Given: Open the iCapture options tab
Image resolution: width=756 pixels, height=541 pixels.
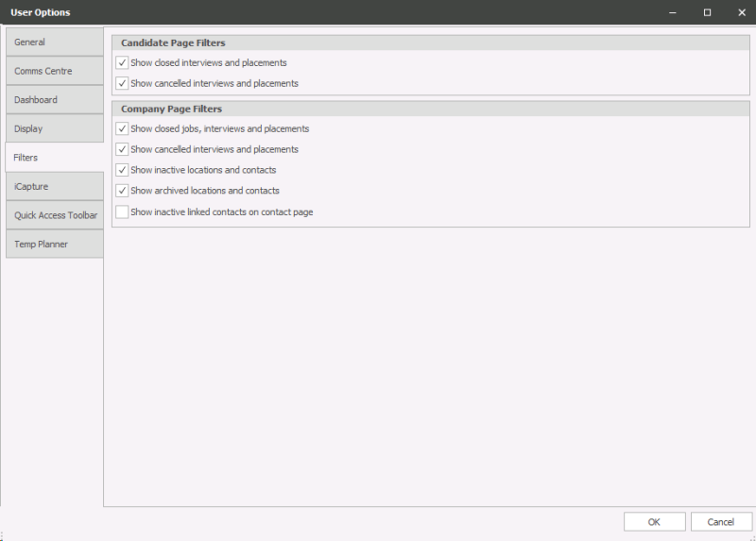Looking at the screenshot, I should tap(52, 186).
